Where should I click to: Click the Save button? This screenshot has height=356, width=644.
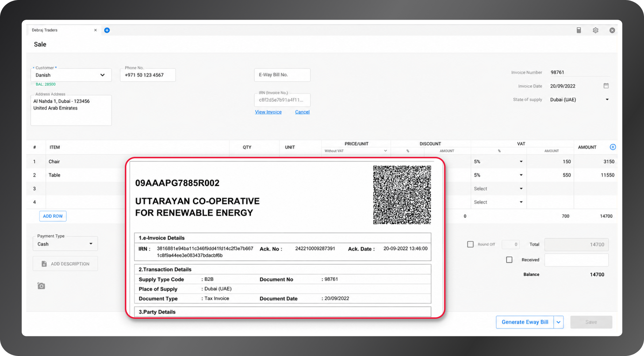(591, 322)
